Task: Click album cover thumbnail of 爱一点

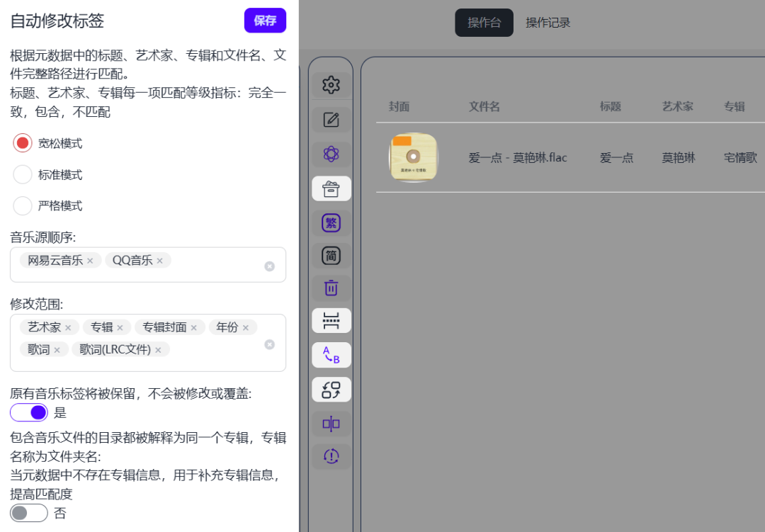Action: (x=413, y=157)
